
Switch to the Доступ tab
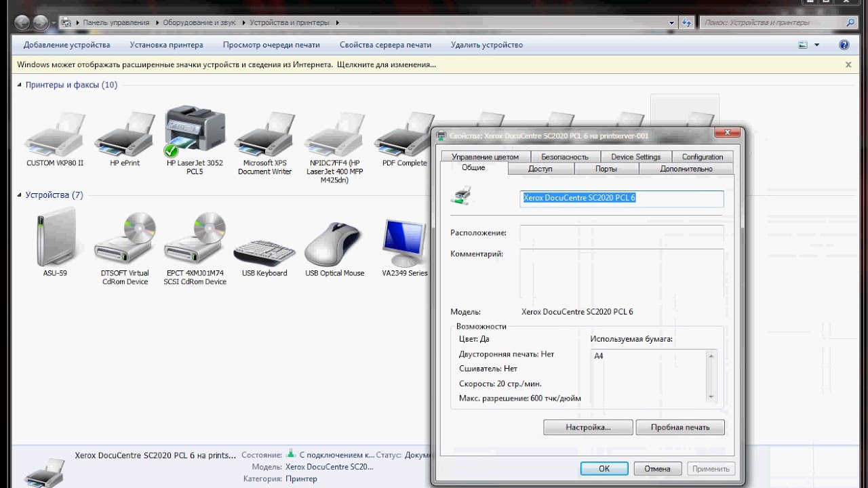tap(540, 169)
